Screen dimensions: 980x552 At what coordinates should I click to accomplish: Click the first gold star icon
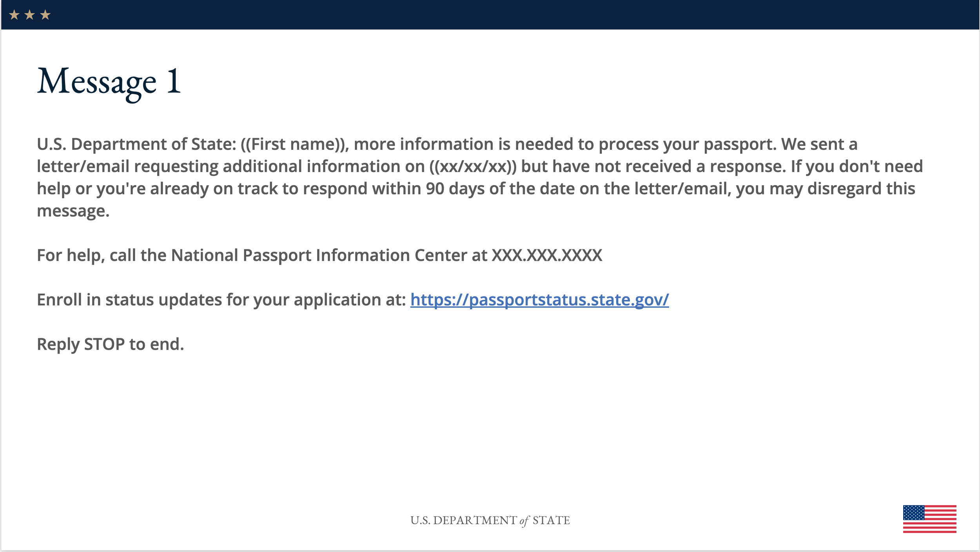tap(14, 15)
